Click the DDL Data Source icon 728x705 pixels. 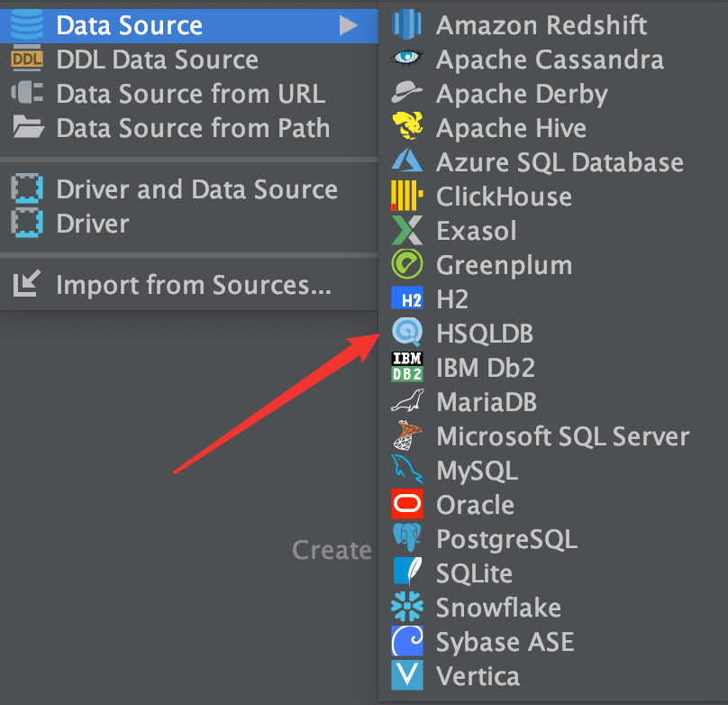coord(27,59)
